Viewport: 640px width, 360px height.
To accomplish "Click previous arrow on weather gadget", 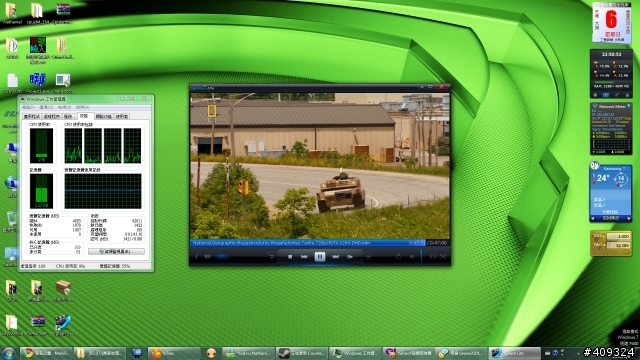I will (x=593, y=219).
